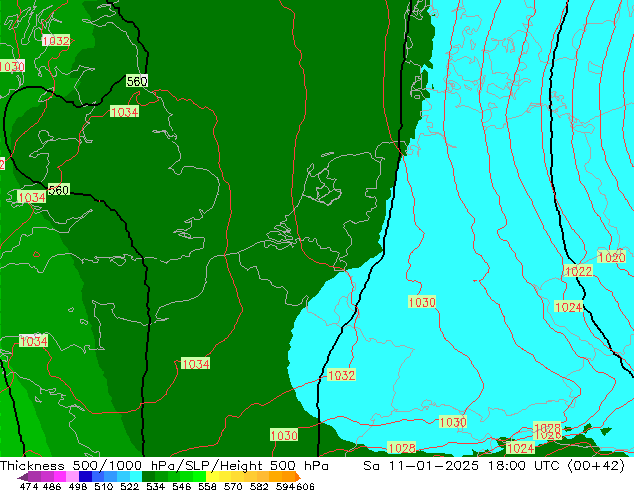Click the '1026' isobar label
The image size is (634, 490).
[x=547, y=435]
